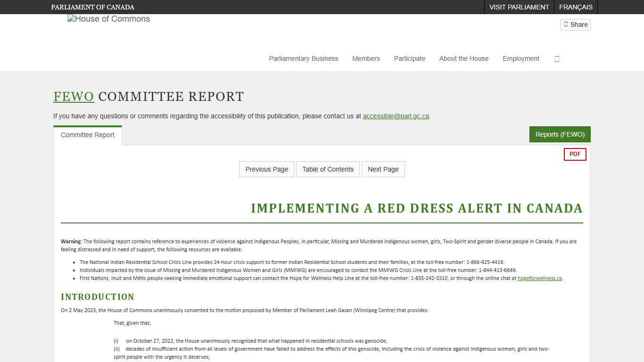This screenshot has width=644, height=362.
Task: Click the Share icon button
Action: point(575,25)
